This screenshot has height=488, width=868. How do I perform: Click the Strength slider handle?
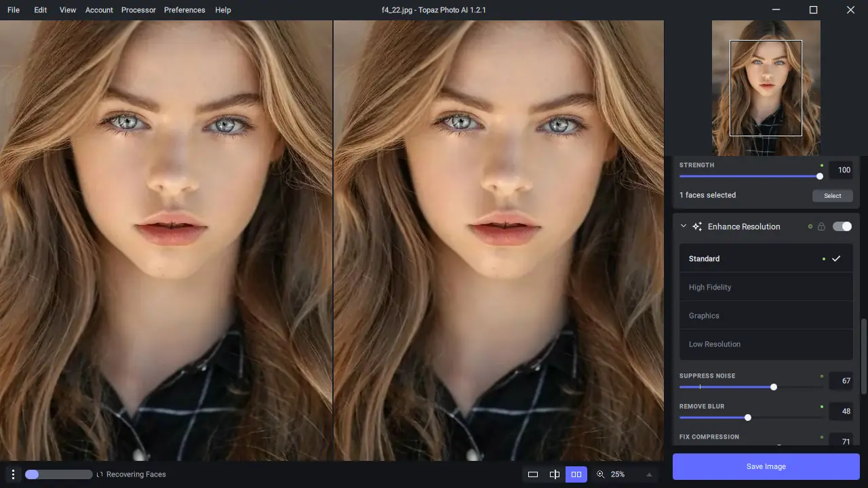(x=820, y=176)
